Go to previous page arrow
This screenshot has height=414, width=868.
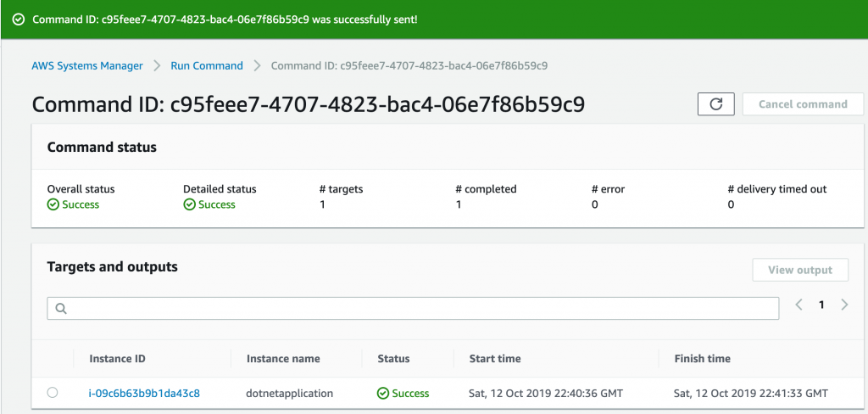[798, 305]
